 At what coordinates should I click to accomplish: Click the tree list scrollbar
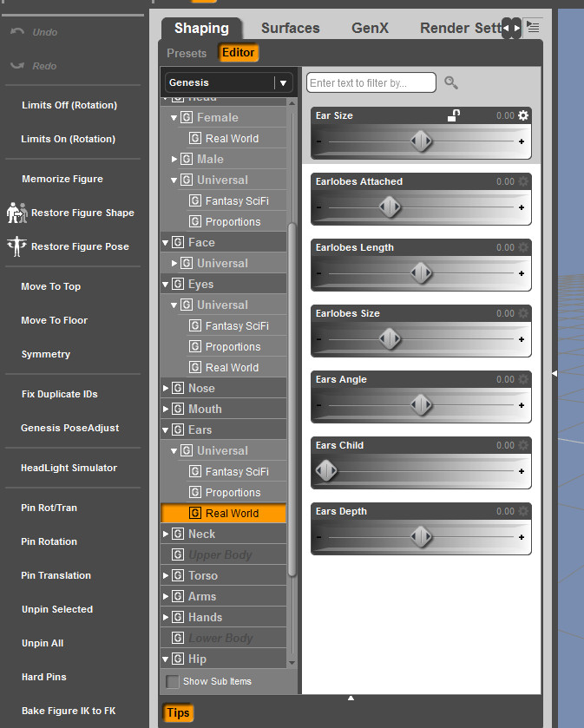[x=292, y=399]
